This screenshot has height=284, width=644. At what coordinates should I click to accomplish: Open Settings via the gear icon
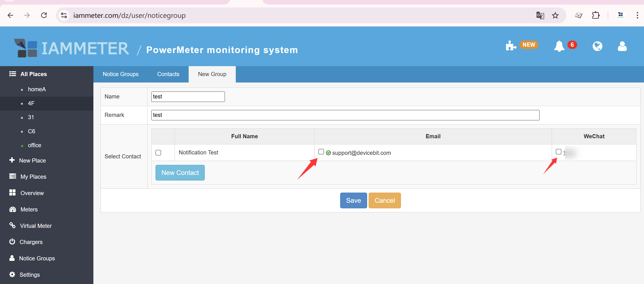[x=29, y=274]
